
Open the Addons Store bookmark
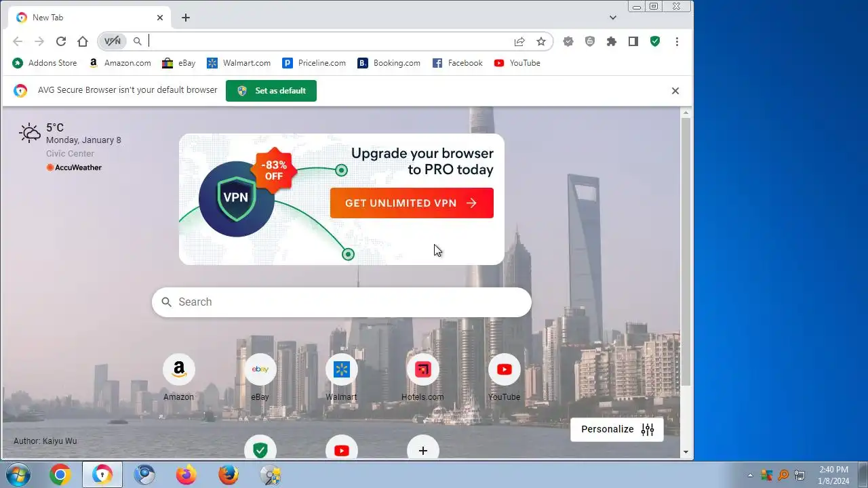coord(45,63)
